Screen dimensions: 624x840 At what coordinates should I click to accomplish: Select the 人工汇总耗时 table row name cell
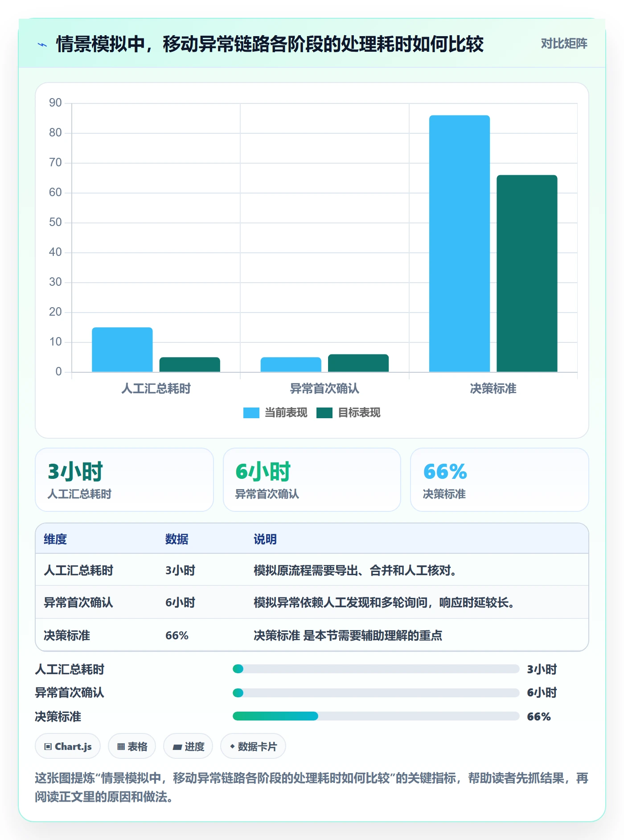click(78, 570)
